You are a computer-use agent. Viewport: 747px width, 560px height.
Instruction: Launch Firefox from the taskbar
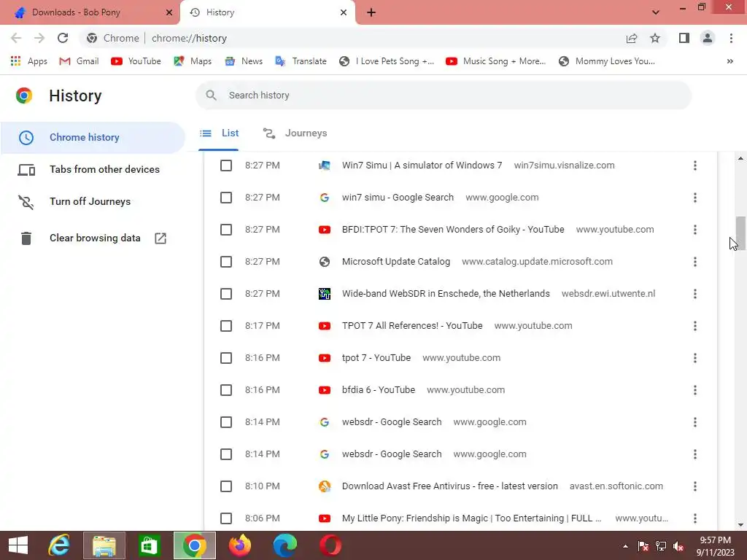pyautogui.click(x=239, y=545)
